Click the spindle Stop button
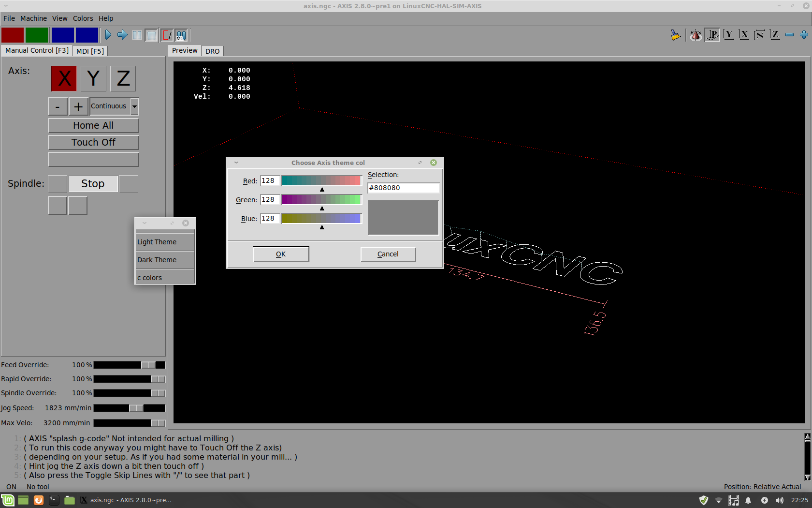The image size is (812, 508). 93,184
